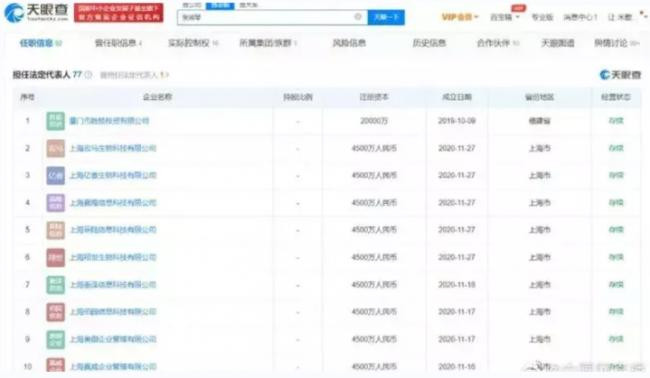Open the Shanghai company name link in row 5
Viewport: 650px width, 378px height.
coord(113,230)
